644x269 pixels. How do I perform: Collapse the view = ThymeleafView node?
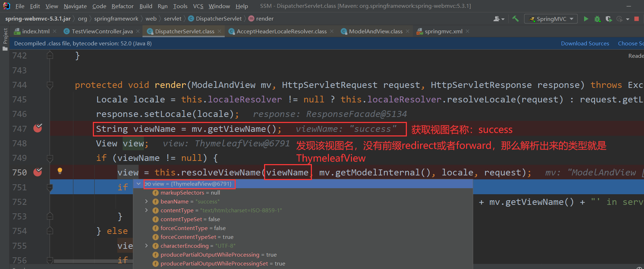coord(139,184)
